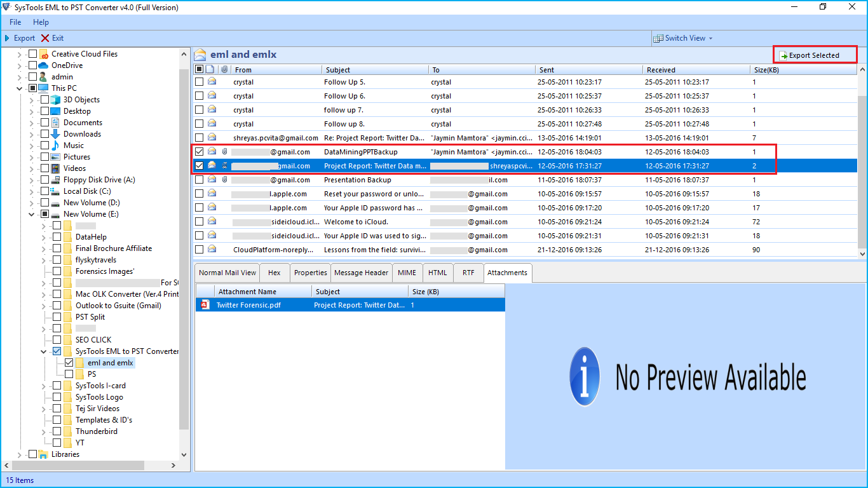The height and width of the screenshot is (488, 868).
Task: Click the Documents icon in tree
Action: point(56,123)
